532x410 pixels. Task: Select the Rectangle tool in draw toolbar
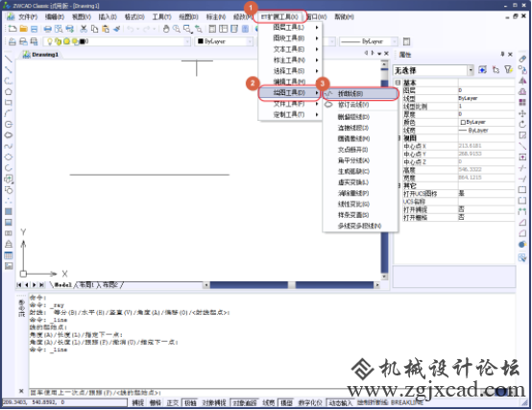click(9, 103)
